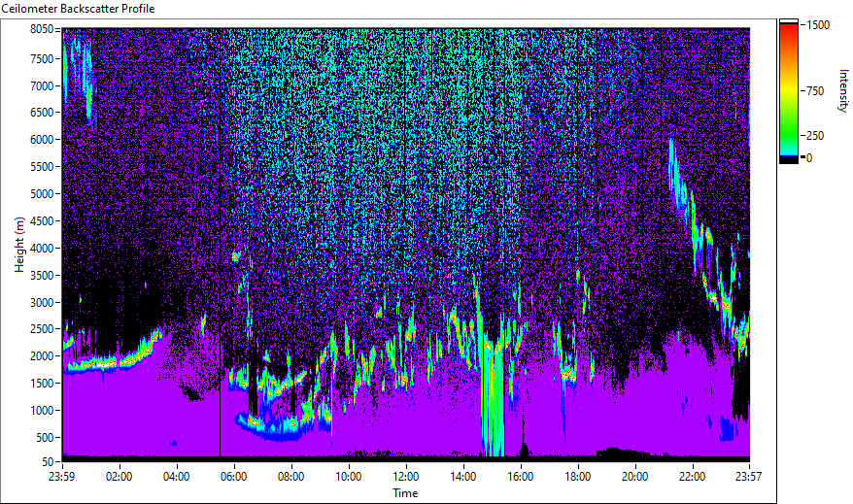This screenshot has height=504, width=853.
Task: Select the 7000 height axis label
Action: pos(42,85)
